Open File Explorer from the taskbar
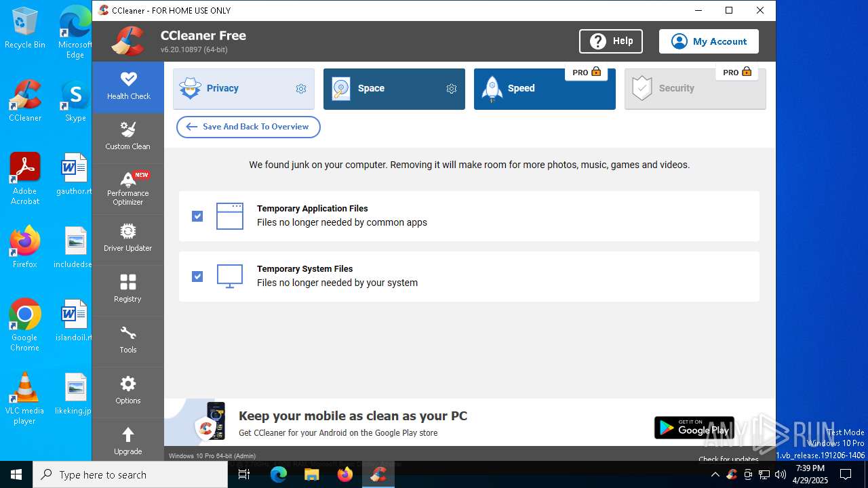 point(312,474)
